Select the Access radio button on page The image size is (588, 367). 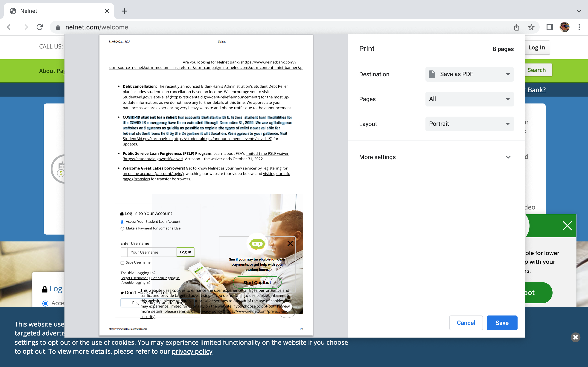[45, 303]
